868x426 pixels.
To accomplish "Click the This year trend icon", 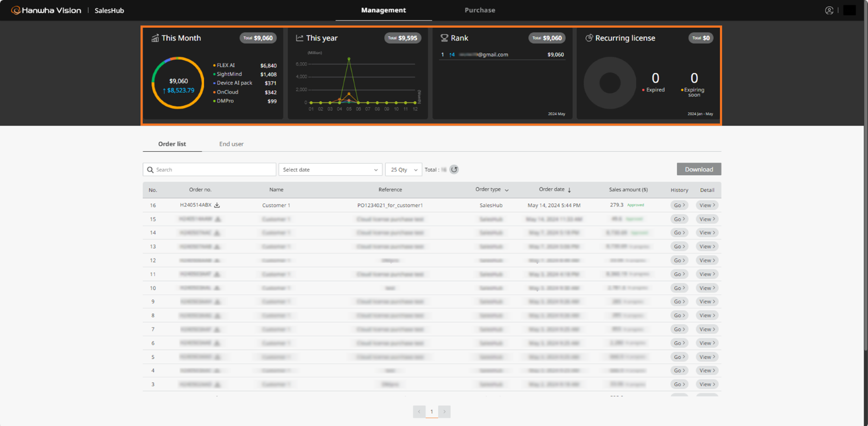I will coord(299,38).
